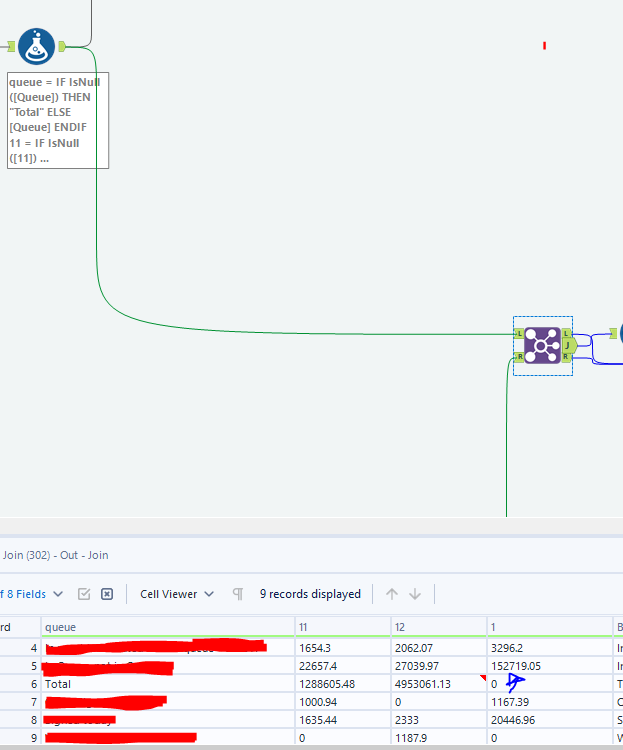The image size is (623, 750).
Task: Toggle the paragraph whitespace icon
Action: point(238,594)
